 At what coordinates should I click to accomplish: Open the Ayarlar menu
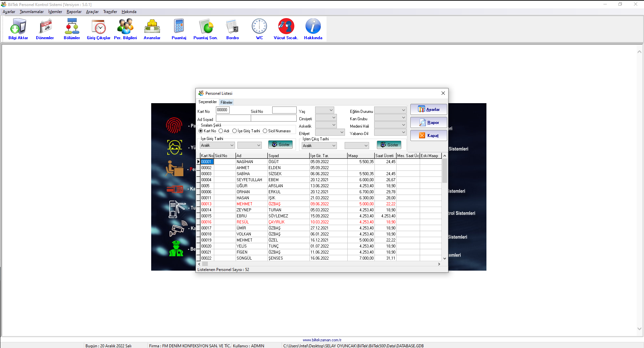(9, 12)
